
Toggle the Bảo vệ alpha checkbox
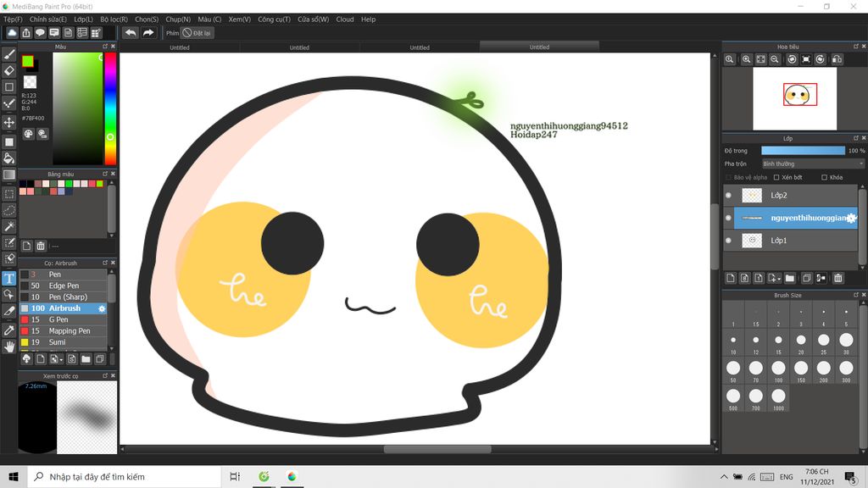728,178
